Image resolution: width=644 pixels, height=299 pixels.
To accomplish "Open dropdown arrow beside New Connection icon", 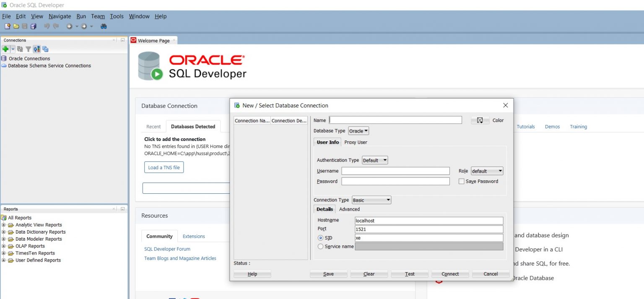I will tap(13, 49).
